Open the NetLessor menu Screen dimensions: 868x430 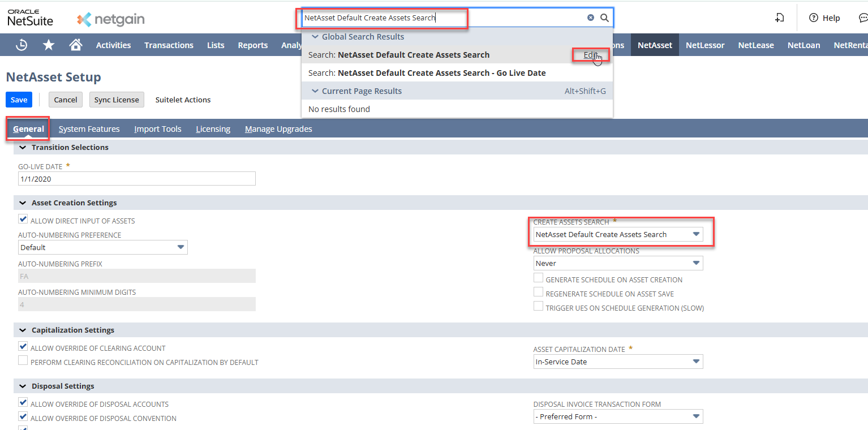pyautogui.click(x=704, y=45)
